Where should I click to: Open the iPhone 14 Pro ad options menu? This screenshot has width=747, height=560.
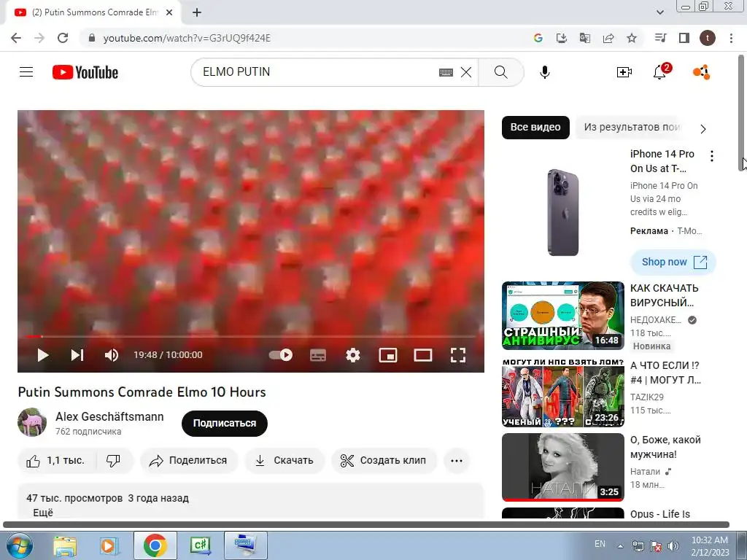tap(712, 156)
